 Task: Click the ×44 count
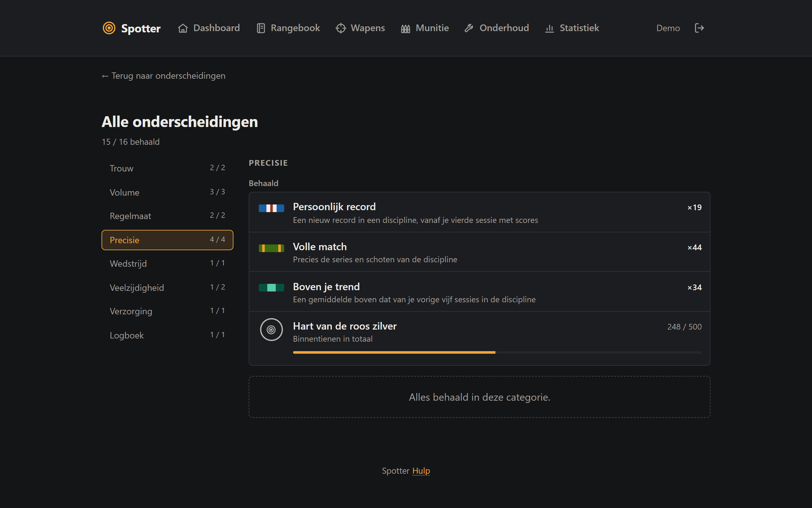(694, 248)
